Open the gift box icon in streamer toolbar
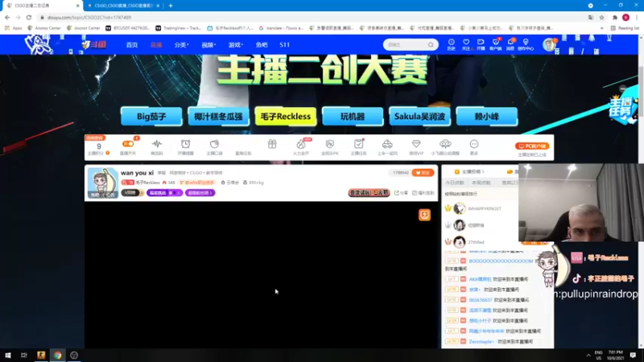This screenshot has width=644, height=362. [x=272, y=144]
